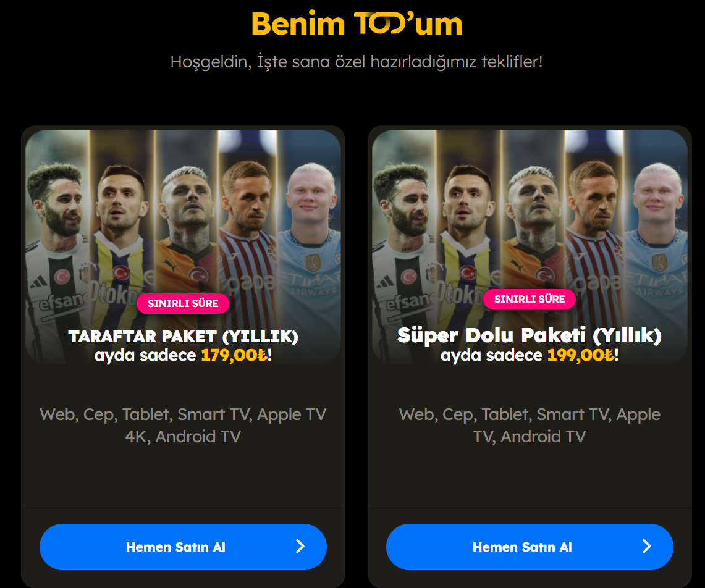Select TARAFTAR PAKET (YILLIK) title
The width and height of the screenshot is (705, 588).
point(183,336)
